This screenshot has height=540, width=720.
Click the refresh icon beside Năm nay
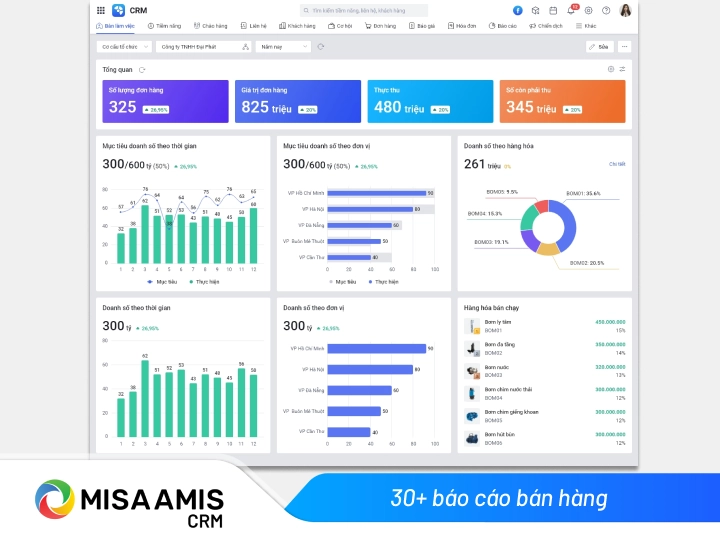pyautogui.click(x=320, y=46)
